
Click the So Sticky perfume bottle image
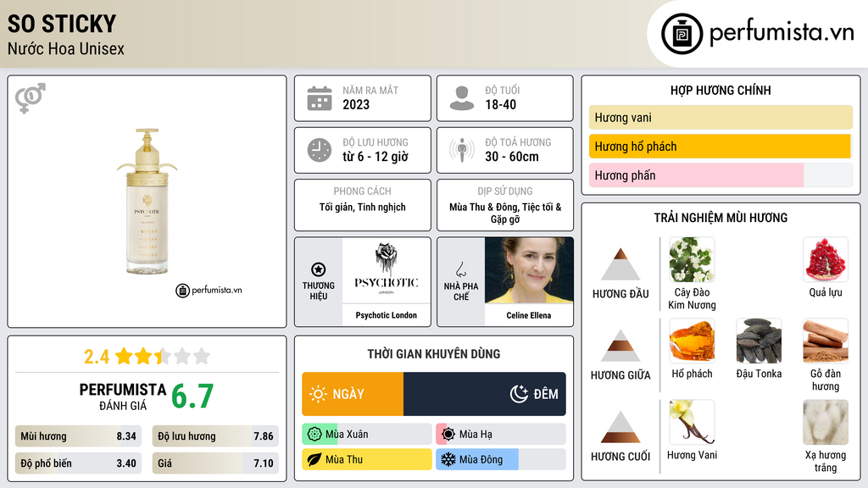(147, 202)
